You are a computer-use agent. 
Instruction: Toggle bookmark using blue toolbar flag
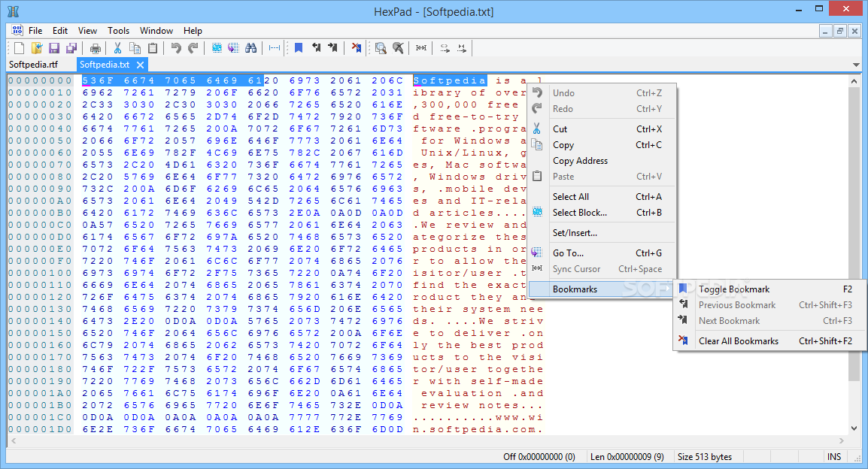pyautogui.click(x=299, y=48)
